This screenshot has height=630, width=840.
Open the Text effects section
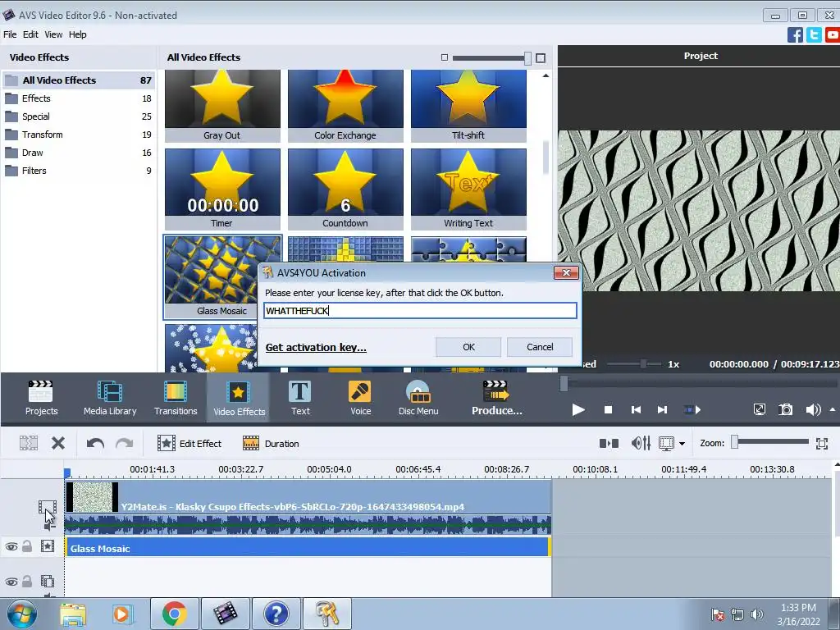300,398
